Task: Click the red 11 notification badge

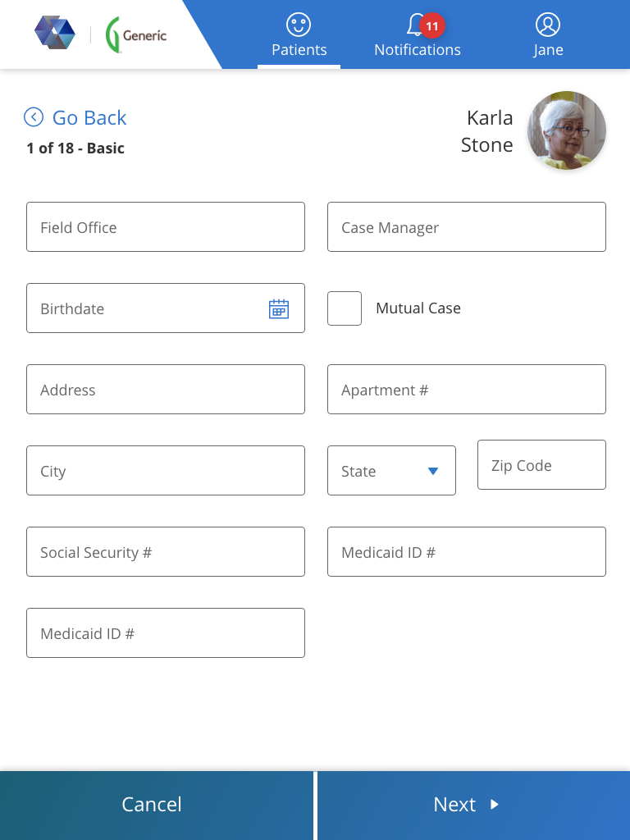Action: click(431, 25)
